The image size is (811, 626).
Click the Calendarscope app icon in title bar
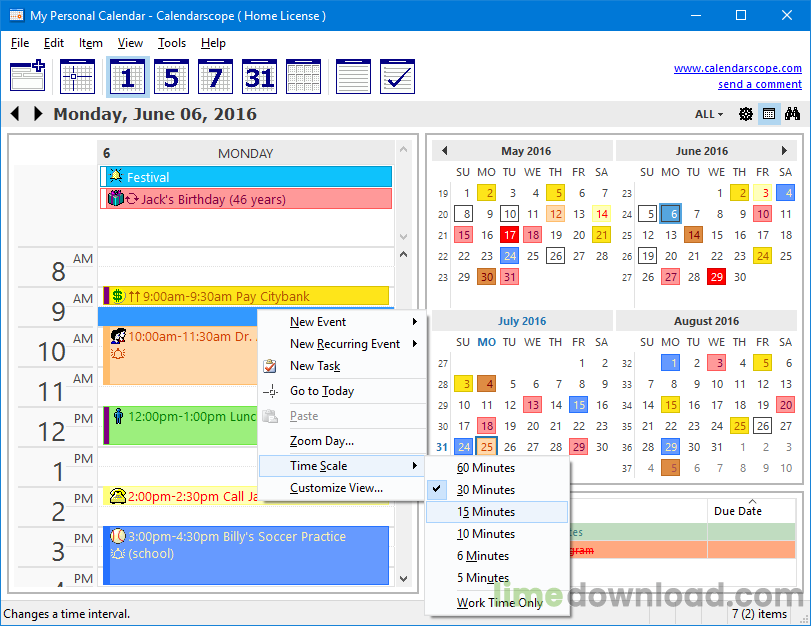[x=16, y=15]
